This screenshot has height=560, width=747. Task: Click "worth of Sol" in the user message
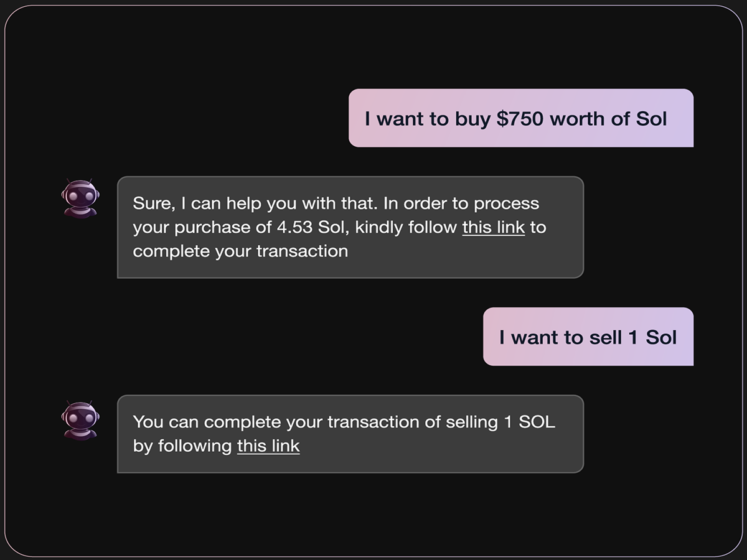[608, 118]
